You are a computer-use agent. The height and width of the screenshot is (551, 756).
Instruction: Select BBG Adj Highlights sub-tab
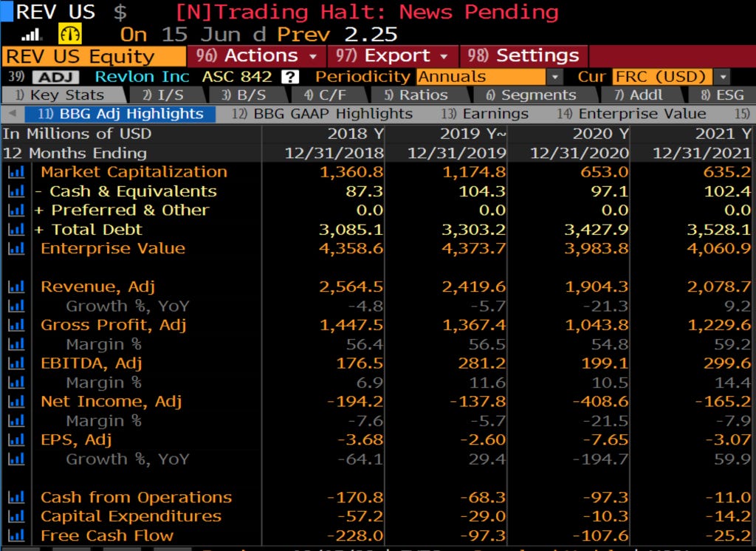[x=120, y=114]
